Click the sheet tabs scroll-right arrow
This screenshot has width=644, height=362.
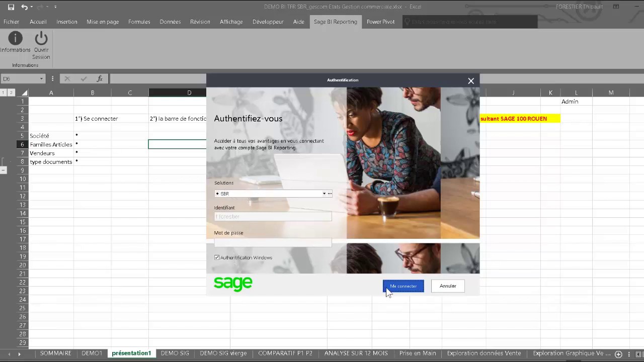[20, 354]
